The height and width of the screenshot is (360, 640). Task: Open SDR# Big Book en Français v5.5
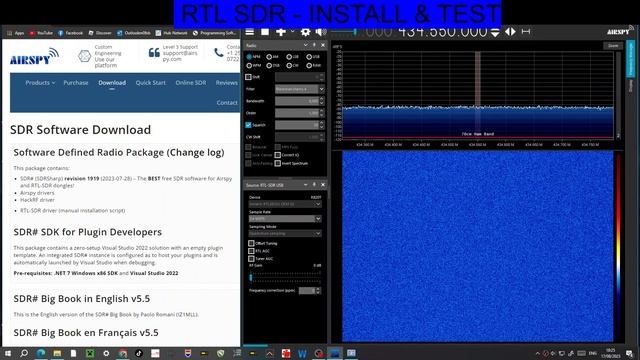[86, 333]
